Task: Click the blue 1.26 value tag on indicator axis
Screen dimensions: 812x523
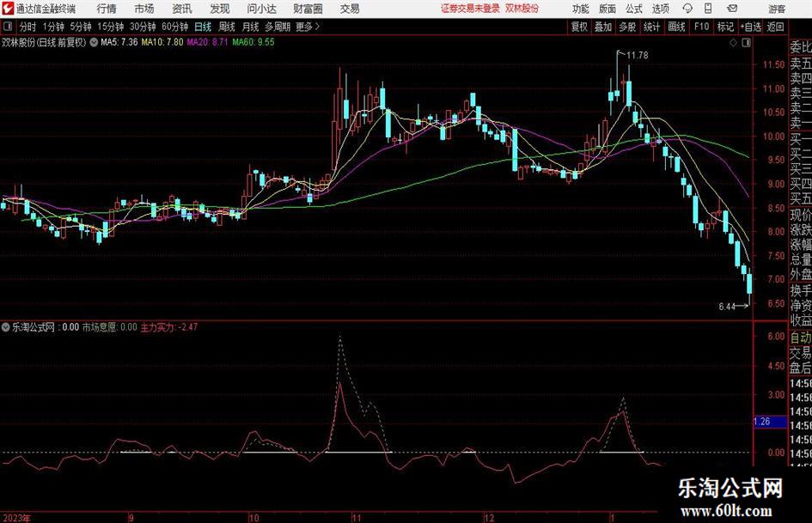Action: [x=768, y=422]
